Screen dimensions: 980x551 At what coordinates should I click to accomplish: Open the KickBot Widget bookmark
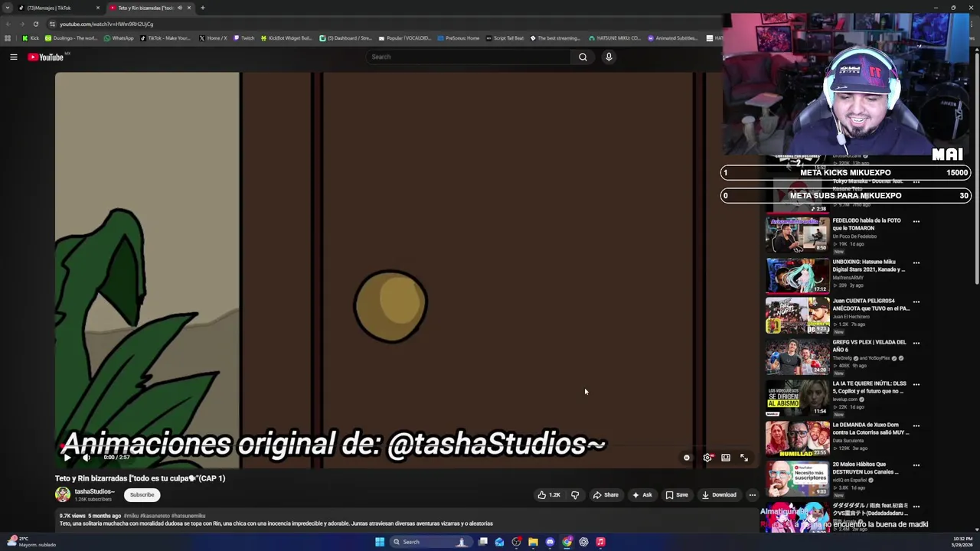point(286,38)
